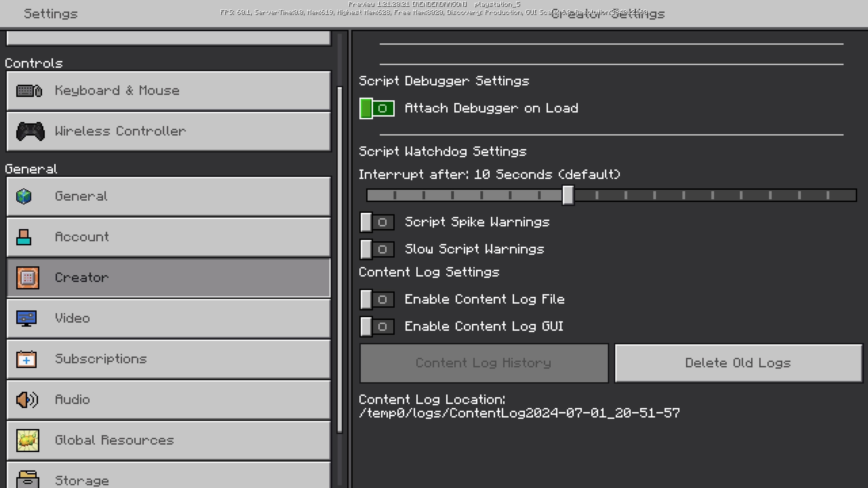Click the Subscriptions calendar icon
Image resolution: width=868 pixels, height=488 pixels.
pos(26,359)
